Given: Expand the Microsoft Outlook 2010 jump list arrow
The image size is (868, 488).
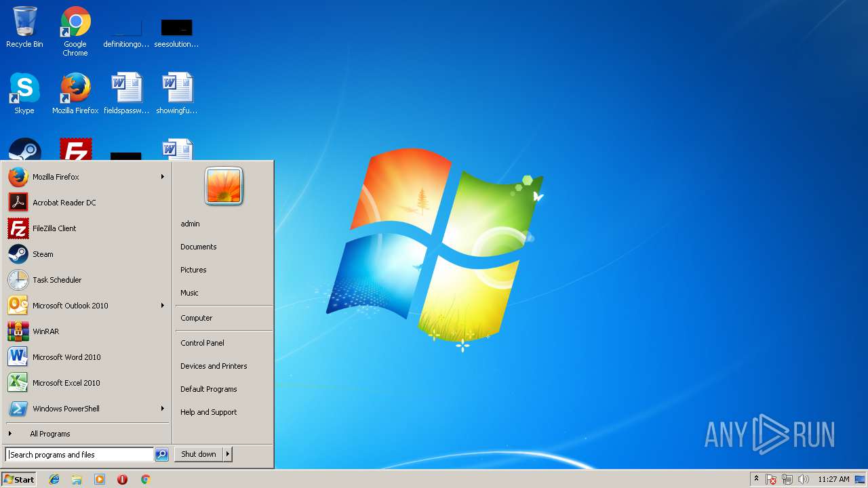Looking at the screenshot, I should tap(163, 306).
